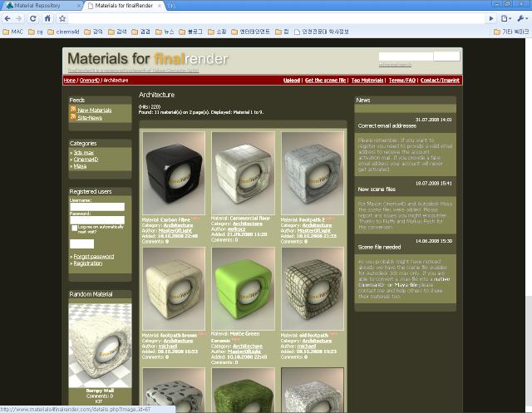The image size is (532, 413).
Task: Open the 뉴스 bookmark folder
Action: click(x=165, y=32)
